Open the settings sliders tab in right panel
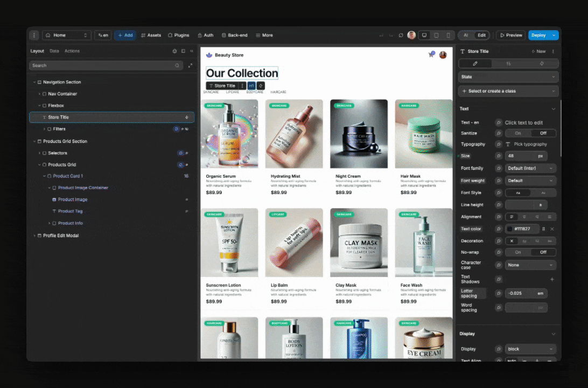 [508, 64]
